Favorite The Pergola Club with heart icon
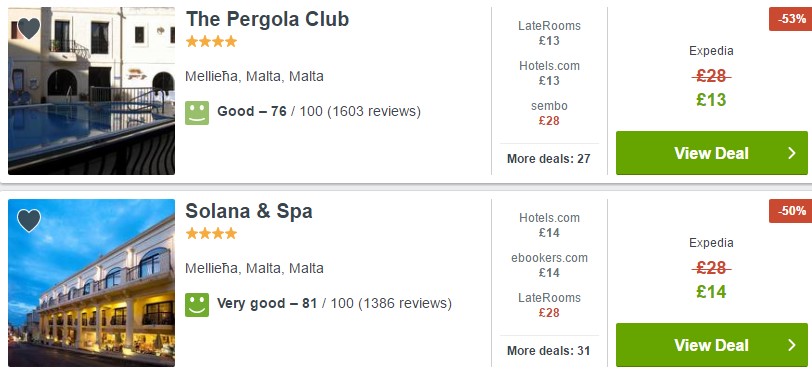Screen dimensions: 812x373 click(28, 28)
